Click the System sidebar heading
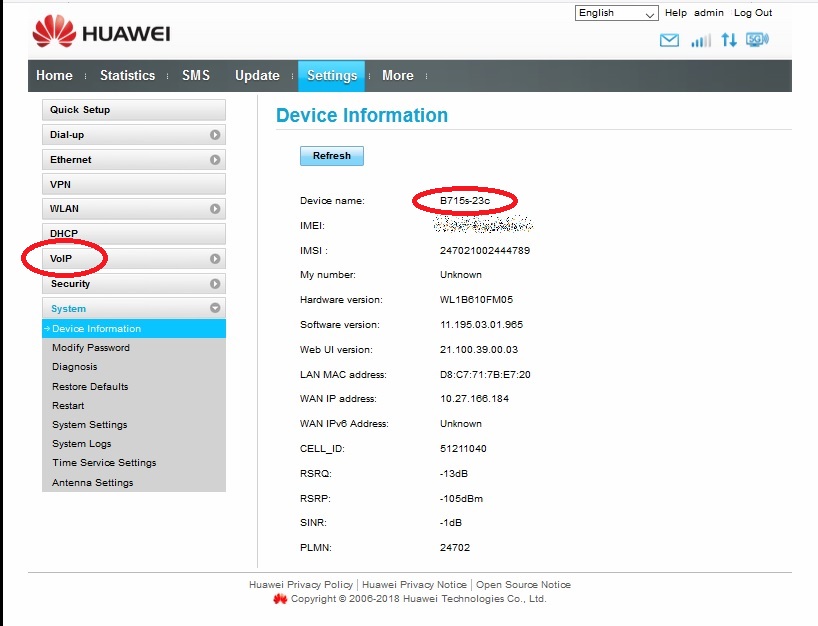Viewport: 818px width, 626px height. [x=134, y=308]
